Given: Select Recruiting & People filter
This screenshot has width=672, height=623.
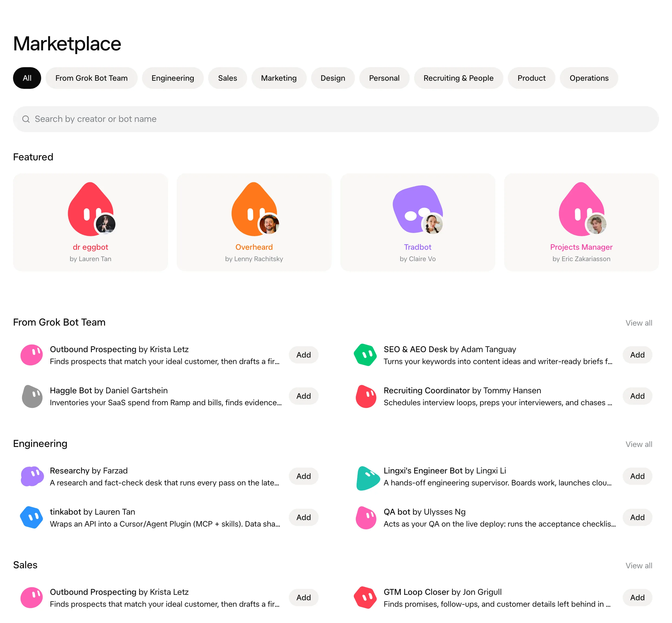Looking at the screenshot, I should coord(458,78).
